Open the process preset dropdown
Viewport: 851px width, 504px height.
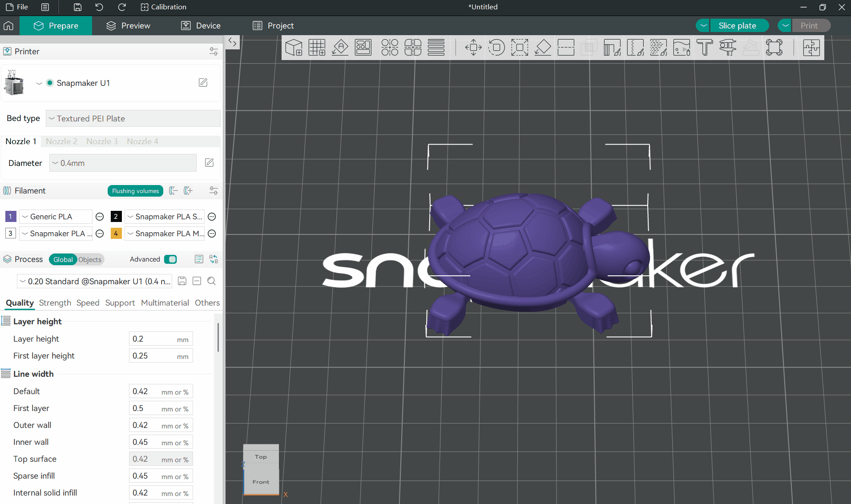click(x=94, y=281)
